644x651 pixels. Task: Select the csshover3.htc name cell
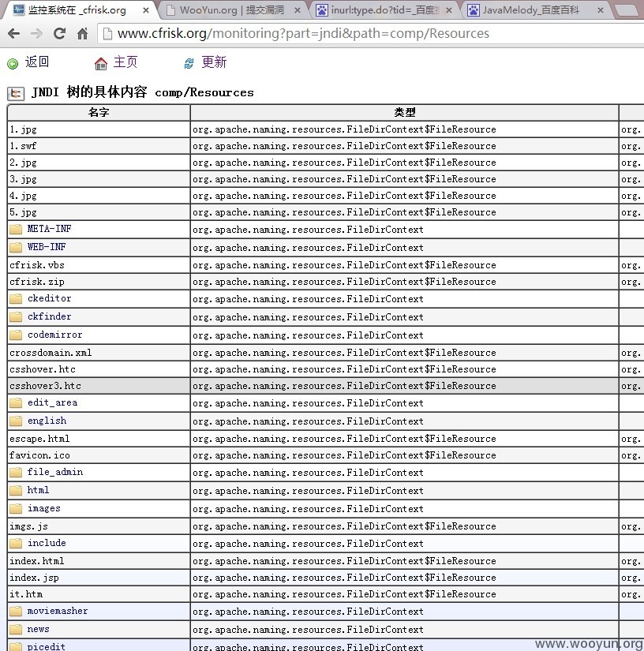(99, 386)
